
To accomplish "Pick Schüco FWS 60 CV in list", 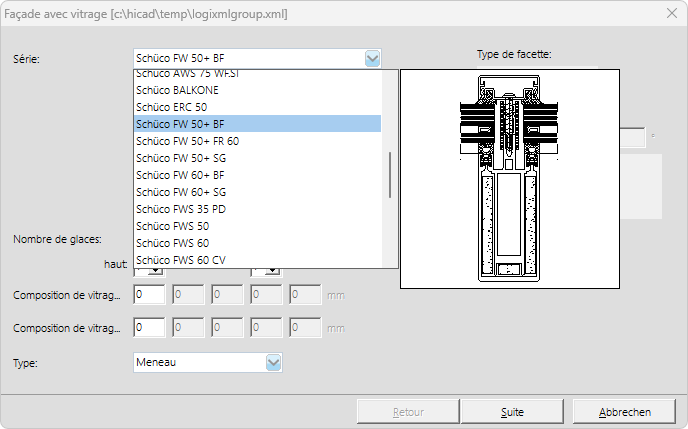I will tap(258, 260).
